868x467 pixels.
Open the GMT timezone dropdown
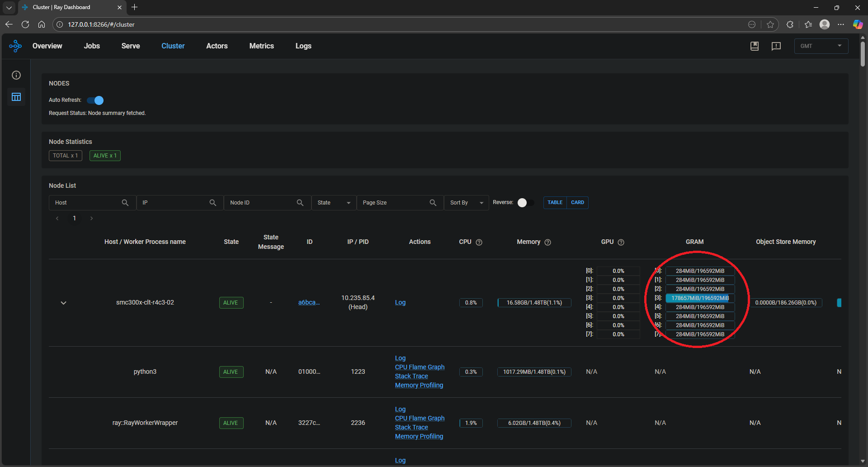tap(821, 46)
